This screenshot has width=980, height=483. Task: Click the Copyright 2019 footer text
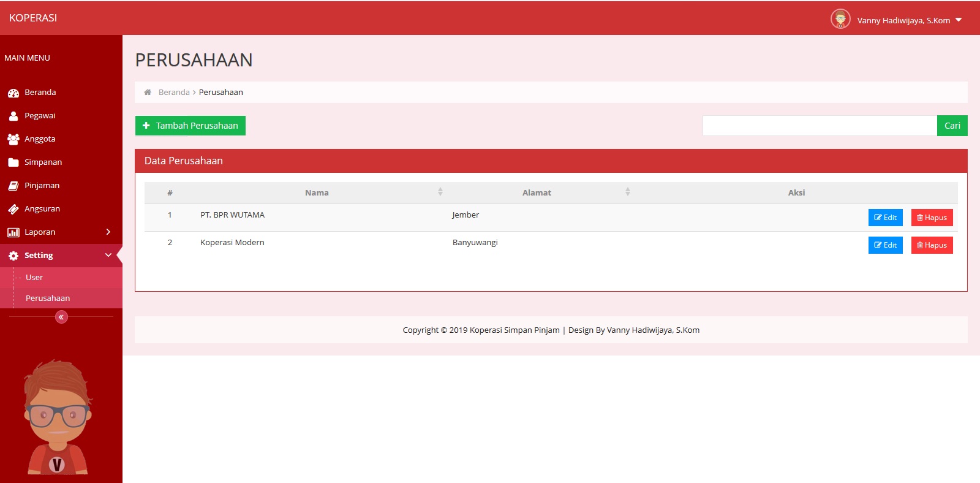(x=551, y=330)
